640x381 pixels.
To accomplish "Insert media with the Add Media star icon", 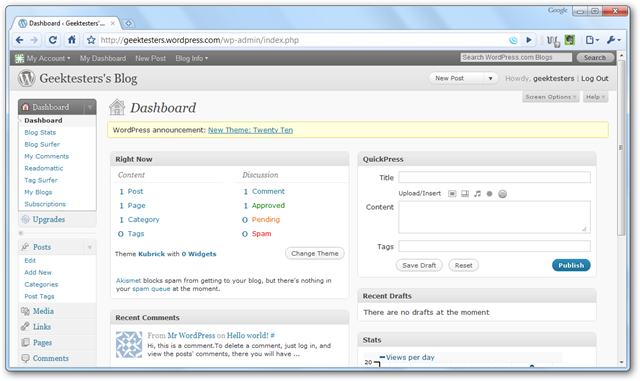I will click(x=489, y=194).
